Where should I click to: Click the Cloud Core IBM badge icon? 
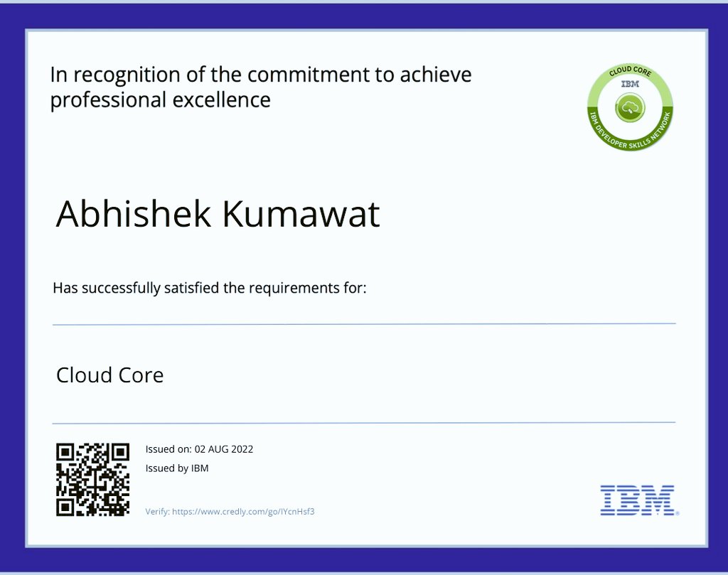point(630,107)
